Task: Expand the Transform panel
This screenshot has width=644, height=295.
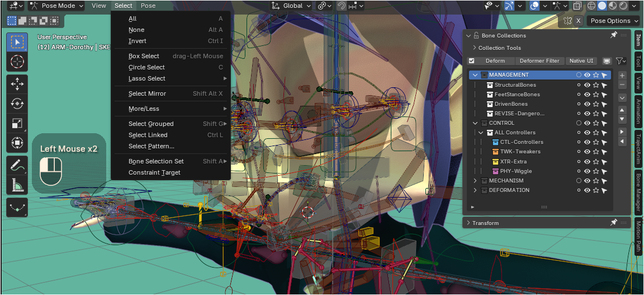Action: click(x=468, y=223)
